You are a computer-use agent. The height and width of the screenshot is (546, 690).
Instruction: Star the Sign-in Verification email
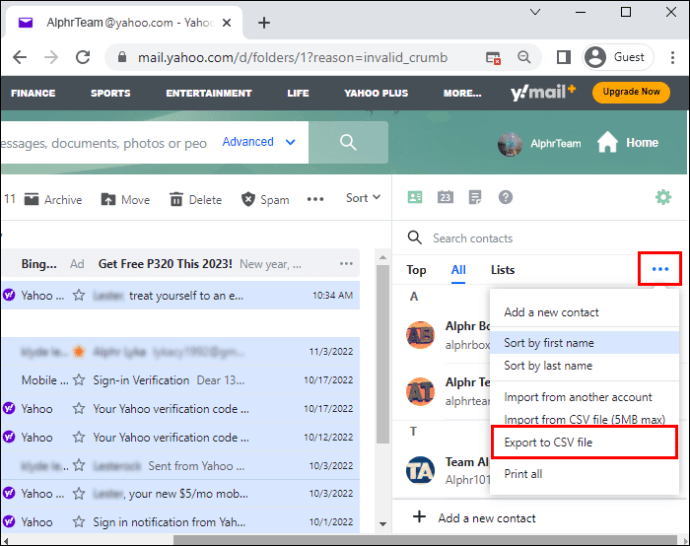point(79,380)
